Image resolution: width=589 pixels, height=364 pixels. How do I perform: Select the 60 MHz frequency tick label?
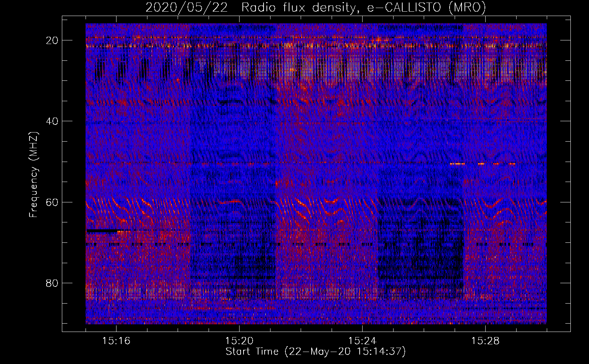tap(52, 202)
